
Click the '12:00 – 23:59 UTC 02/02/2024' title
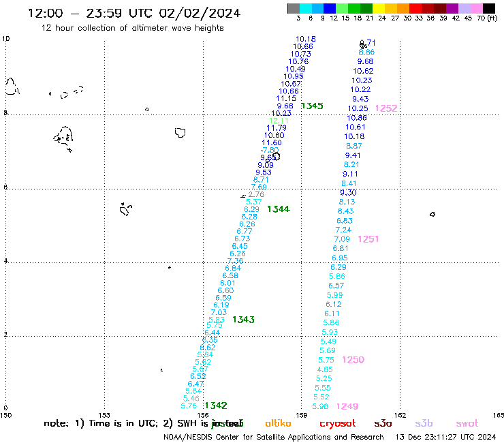tap(134, 13)
